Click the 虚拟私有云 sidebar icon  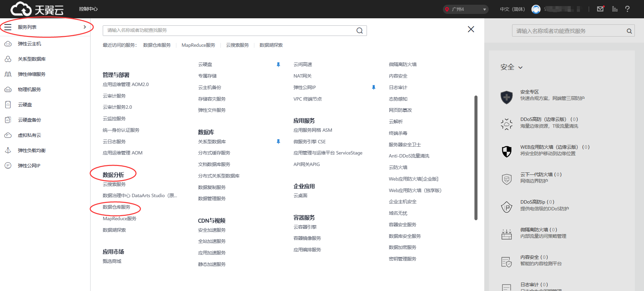tap(8, 135)
